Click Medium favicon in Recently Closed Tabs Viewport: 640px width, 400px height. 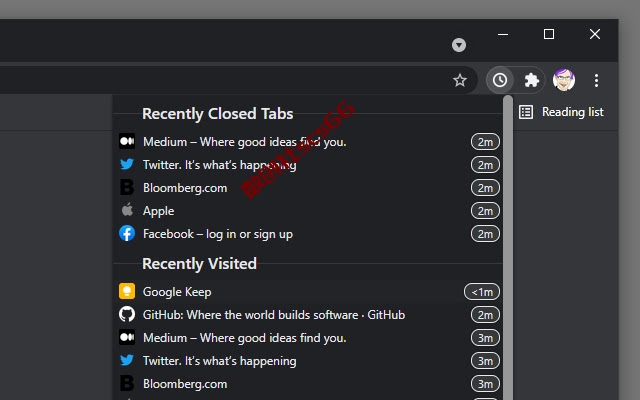[x=127, y=141]
